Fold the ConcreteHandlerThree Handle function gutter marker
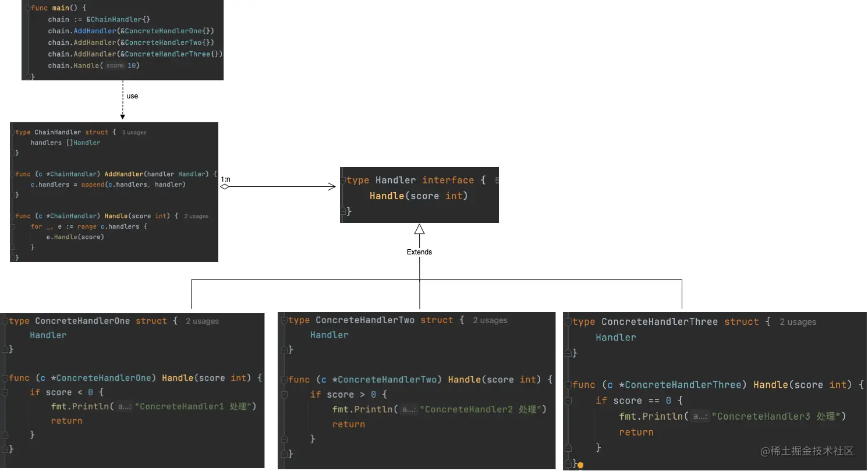868x471 pixels. point(568,385)
